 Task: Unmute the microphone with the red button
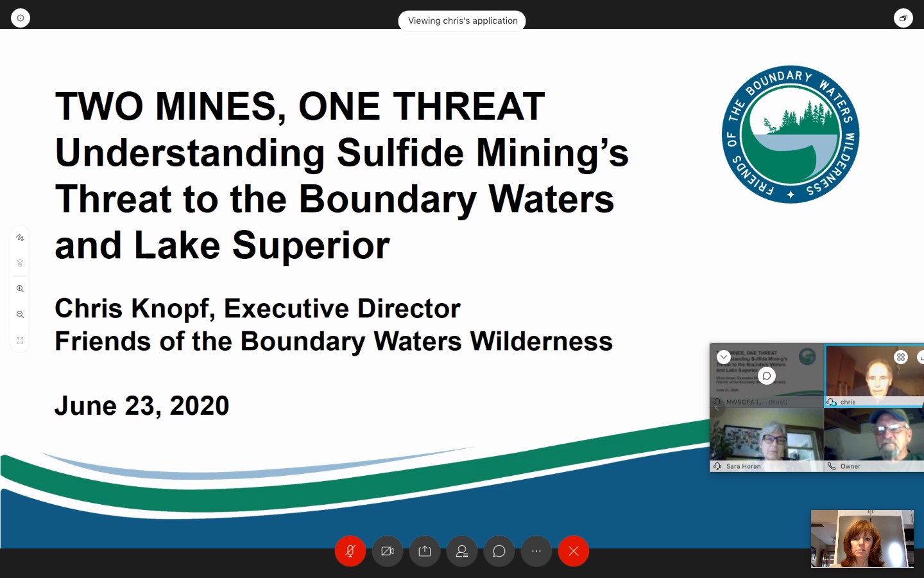tap(350, 551)
